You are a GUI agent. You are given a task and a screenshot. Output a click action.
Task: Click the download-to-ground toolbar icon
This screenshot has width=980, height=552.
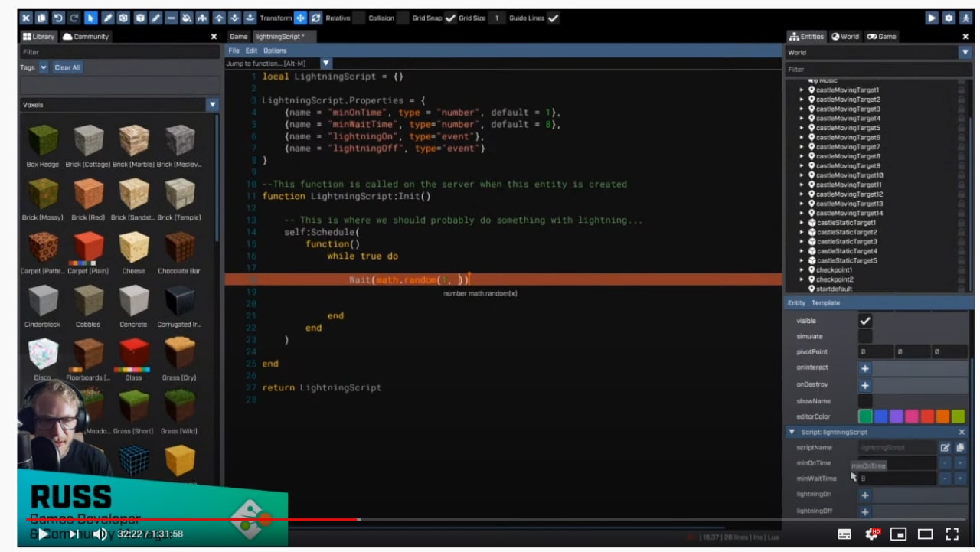coord(250,18)
